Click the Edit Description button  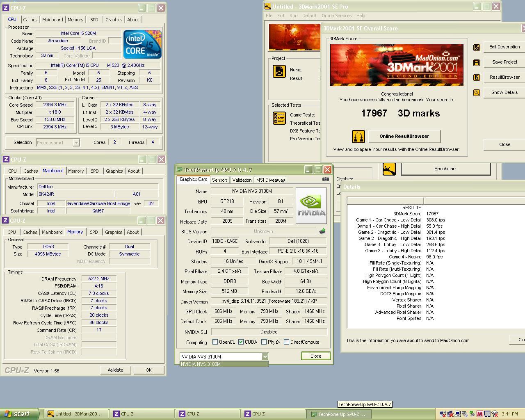[504, 47]
